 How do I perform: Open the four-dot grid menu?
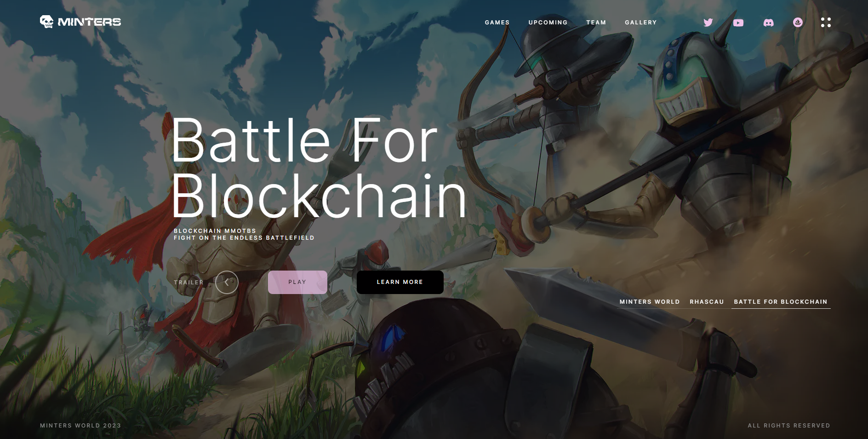(x=826, y=22)
